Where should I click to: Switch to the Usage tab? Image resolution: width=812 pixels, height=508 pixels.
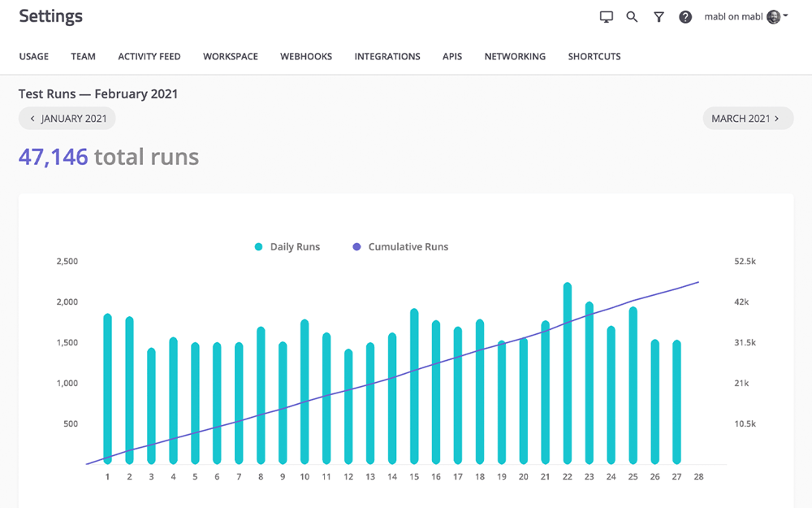[34, 57]
